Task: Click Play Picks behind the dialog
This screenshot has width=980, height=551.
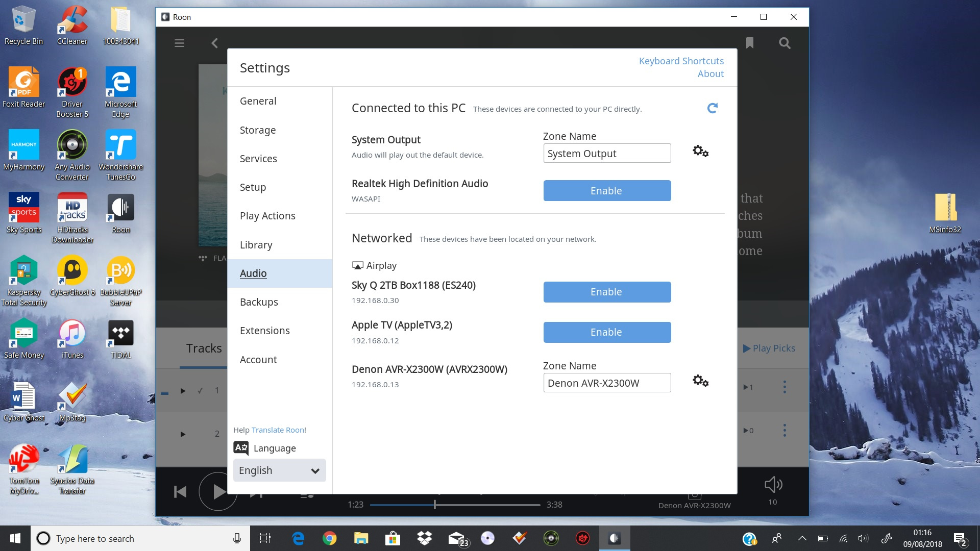Action: [769, 348]
